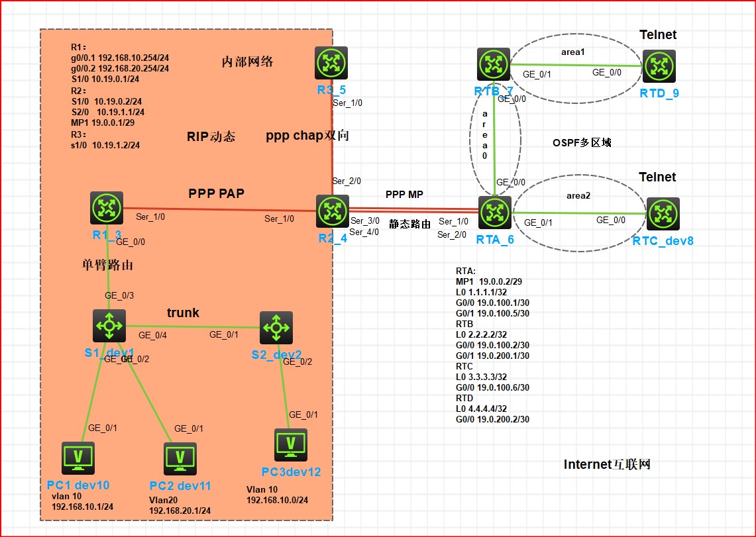Viewport: 756px width, 537px height.
Task: Select the 'PPP PAP' link label
Action: tap(216, 193)
